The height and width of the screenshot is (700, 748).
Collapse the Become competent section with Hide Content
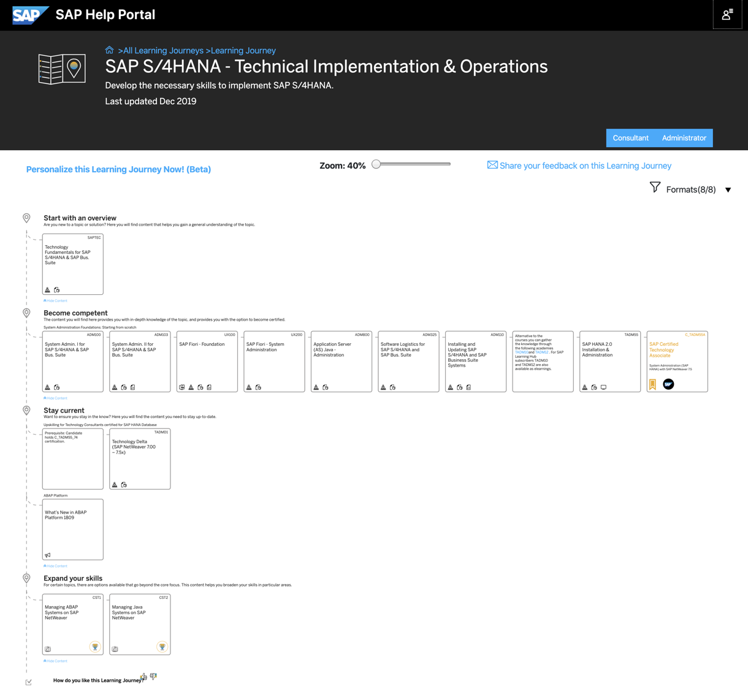(56, 398)
